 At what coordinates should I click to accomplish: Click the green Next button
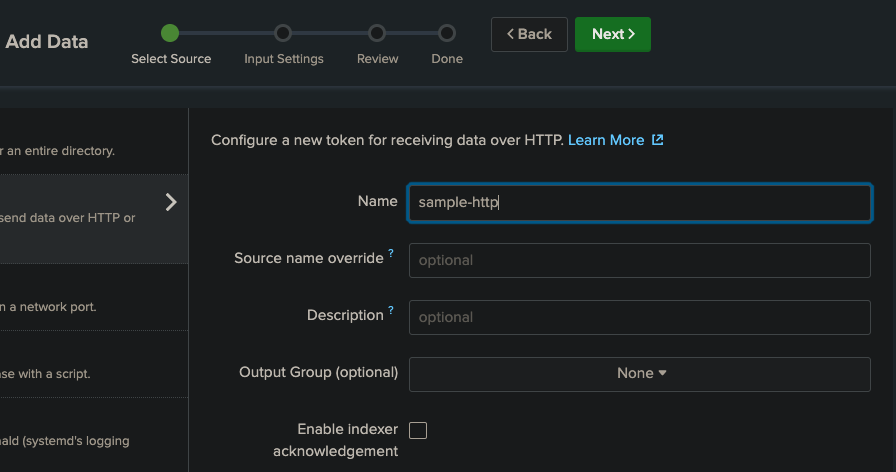(x=613, y=34)
